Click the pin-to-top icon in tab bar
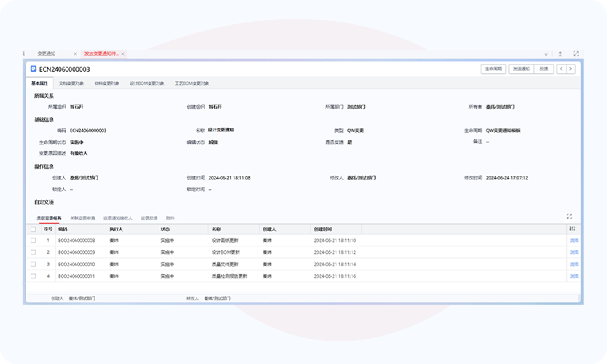 pyautogui.click(x=560, y=54)
